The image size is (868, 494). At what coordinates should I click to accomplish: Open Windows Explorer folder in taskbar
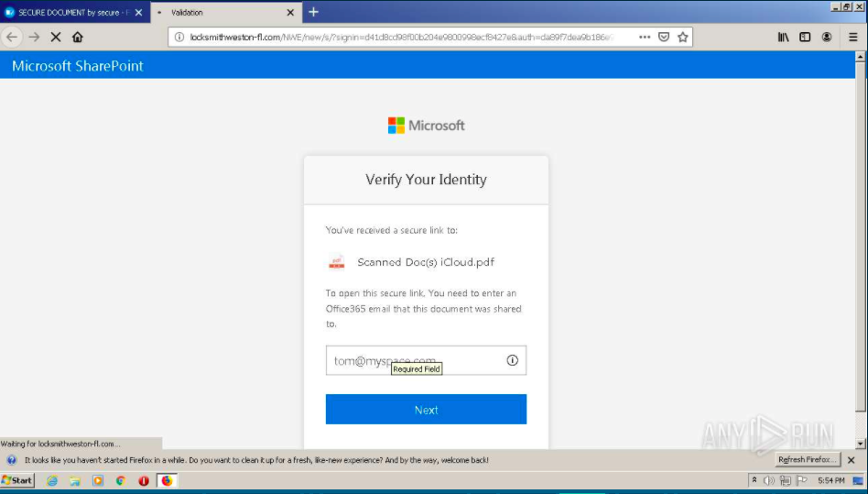tap(75, 480)
